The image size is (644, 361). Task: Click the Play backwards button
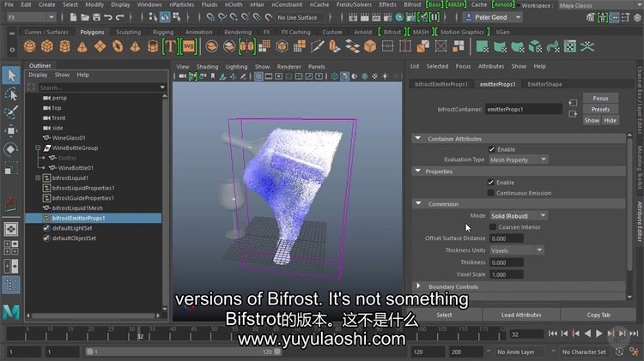pos(587,334)
